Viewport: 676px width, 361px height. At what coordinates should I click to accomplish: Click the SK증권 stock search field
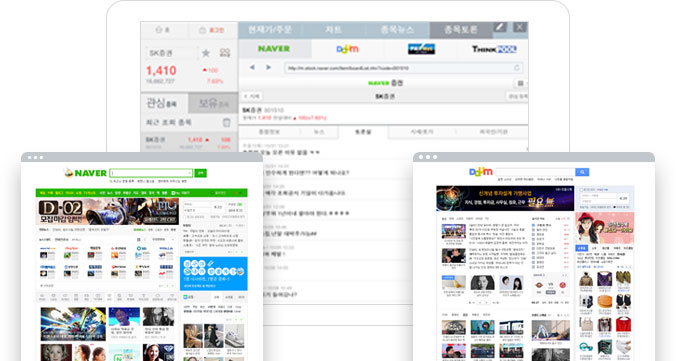click(171, 53)
